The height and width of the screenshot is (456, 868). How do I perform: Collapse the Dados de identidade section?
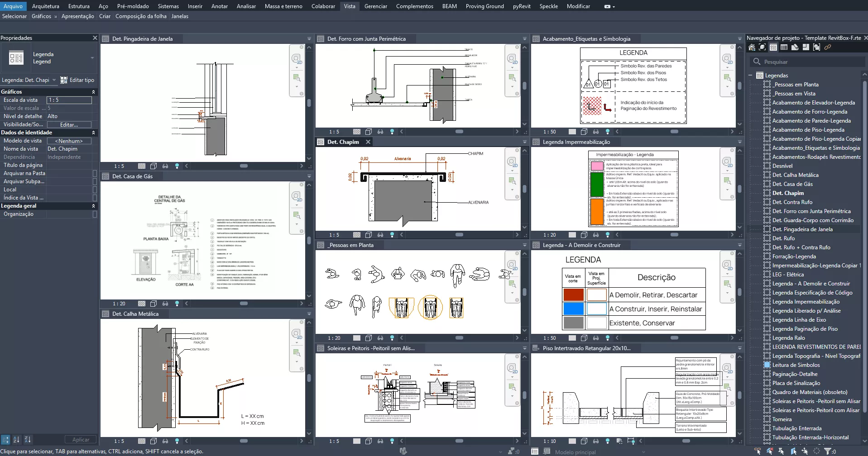[x=93, y=133]
